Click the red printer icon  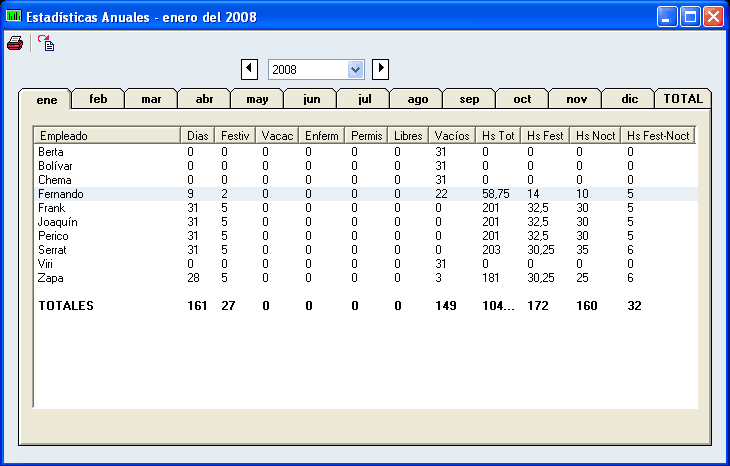point(15,43)
